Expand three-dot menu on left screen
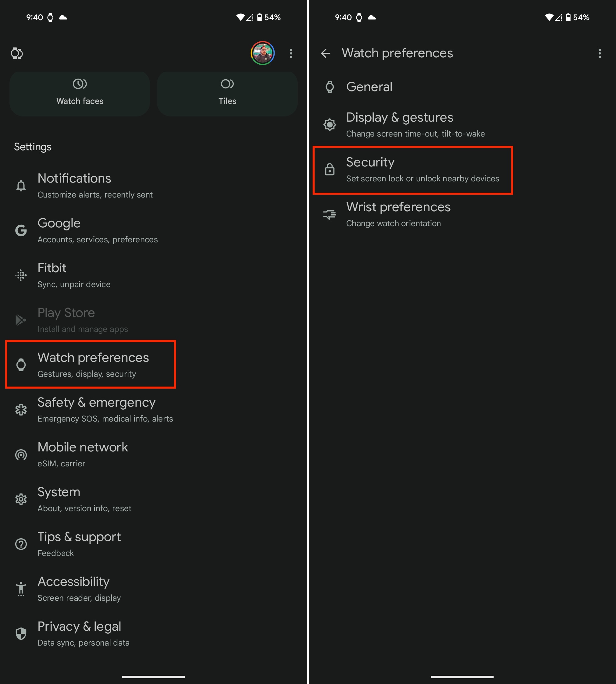This screenshot has height=684, width=616. [x=291, y=54]
